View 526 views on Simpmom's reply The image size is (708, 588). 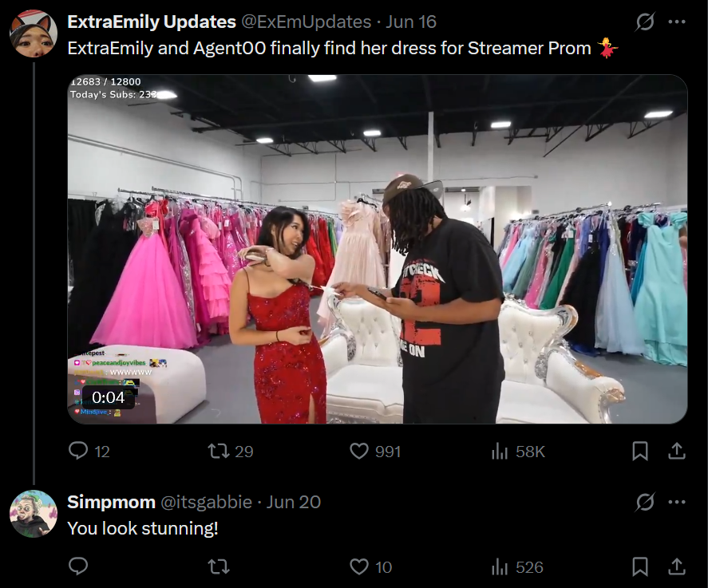click(516, 566)
